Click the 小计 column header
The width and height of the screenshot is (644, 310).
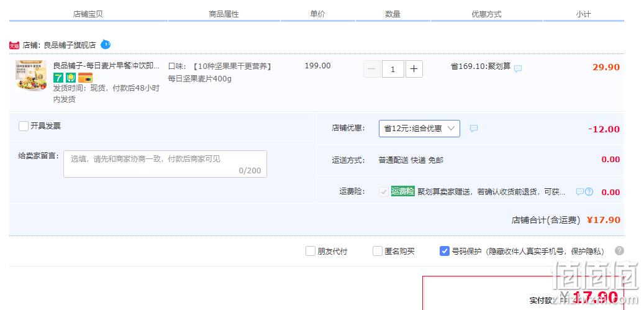tap(583, 14)
